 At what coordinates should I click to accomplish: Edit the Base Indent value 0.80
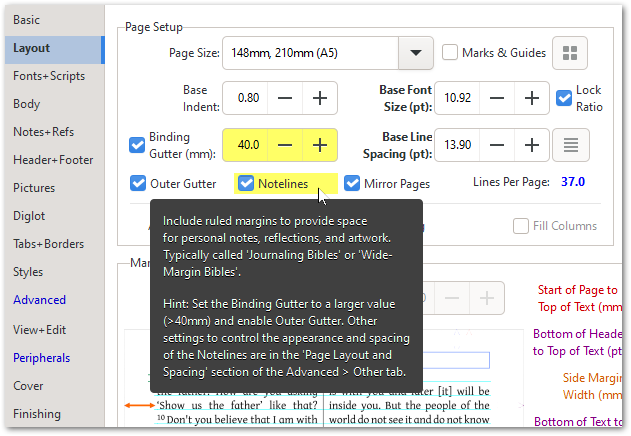pyautogui.click(x=245, y=98)
